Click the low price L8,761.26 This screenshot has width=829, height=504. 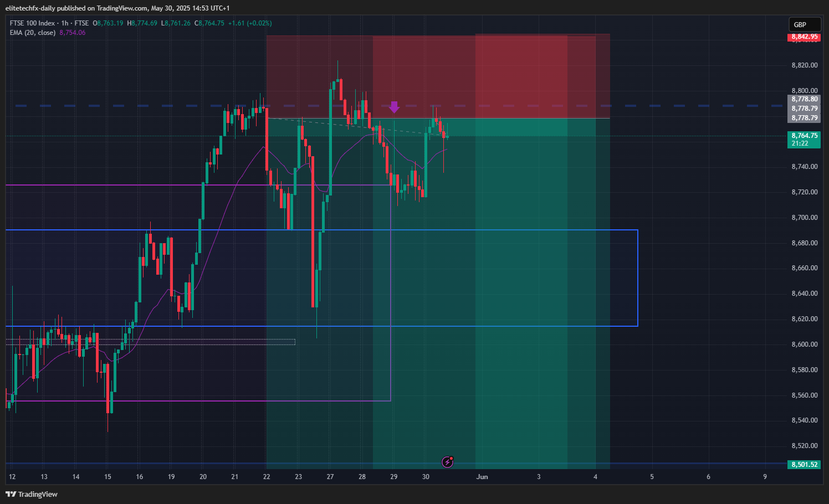coord(176,23)
